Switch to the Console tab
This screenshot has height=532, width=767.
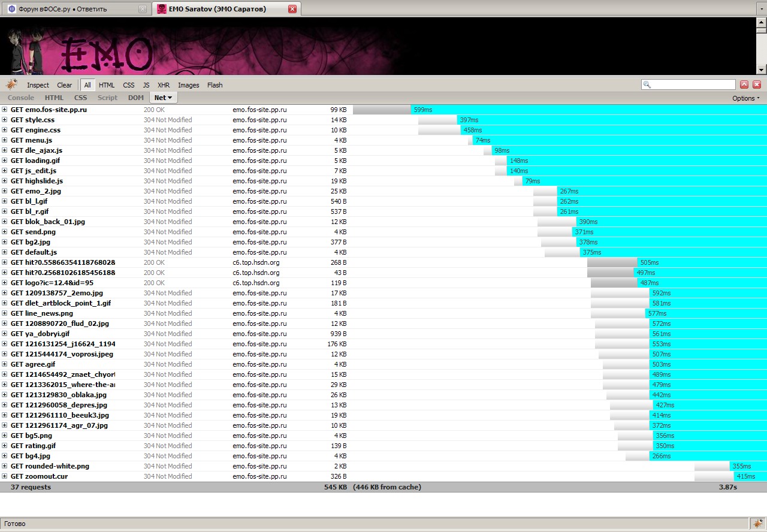point(21,98)
